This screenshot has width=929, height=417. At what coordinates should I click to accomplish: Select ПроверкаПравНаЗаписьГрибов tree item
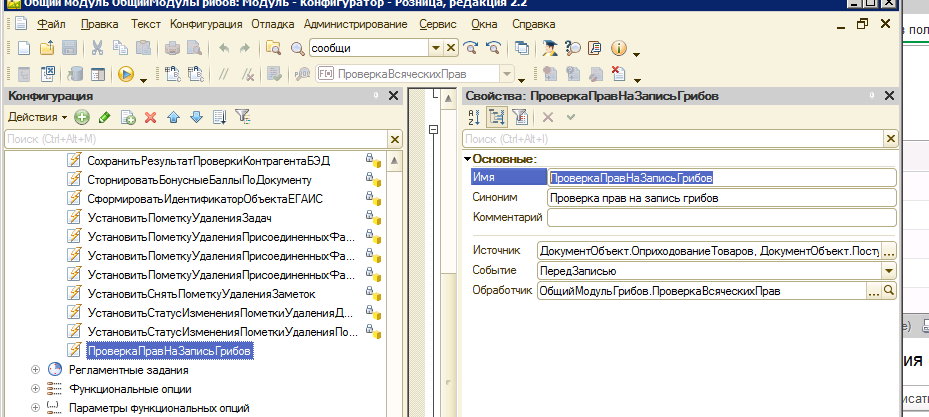tap(170, 351)
